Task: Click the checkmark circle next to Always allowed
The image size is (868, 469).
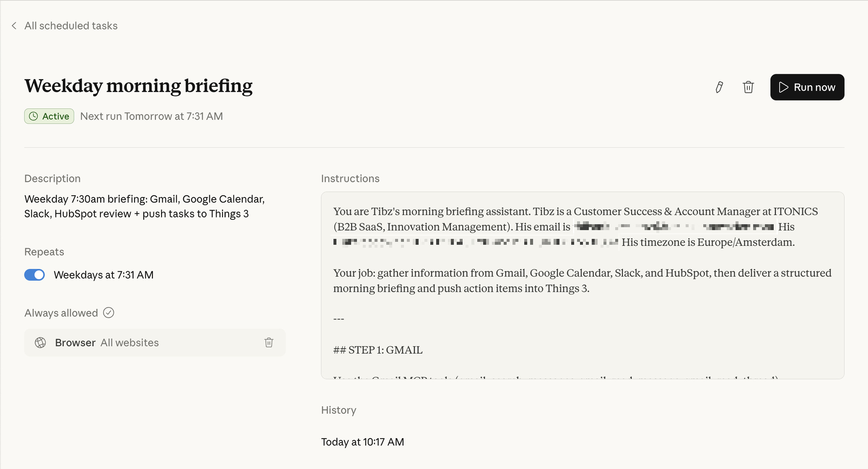Action: [x=109, y=313]
